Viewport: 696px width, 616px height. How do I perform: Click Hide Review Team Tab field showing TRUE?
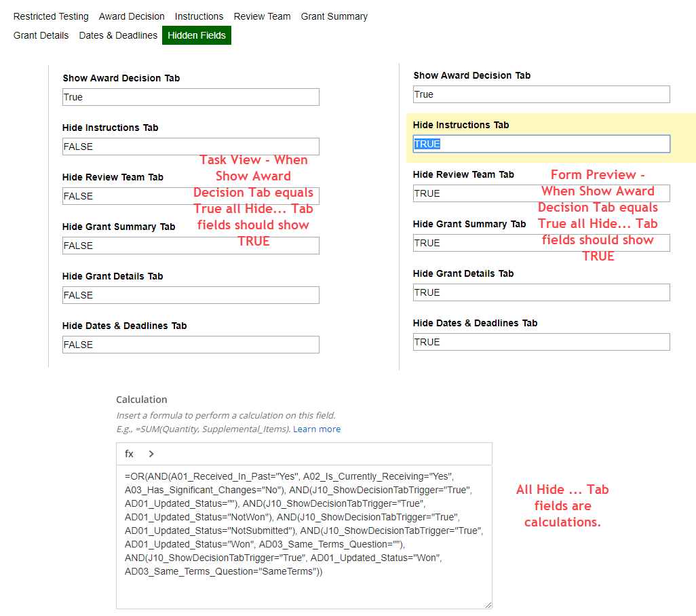(x=541, y=193)
